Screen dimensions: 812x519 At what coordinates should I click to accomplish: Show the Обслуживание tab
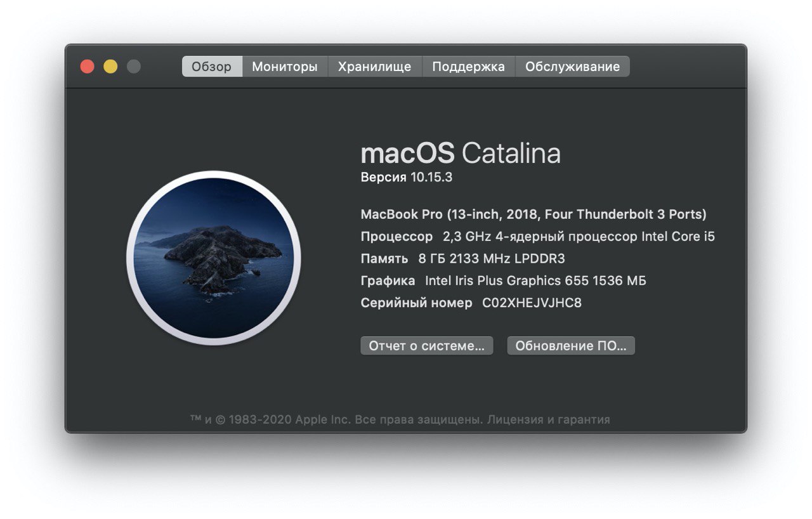[572, 67]
